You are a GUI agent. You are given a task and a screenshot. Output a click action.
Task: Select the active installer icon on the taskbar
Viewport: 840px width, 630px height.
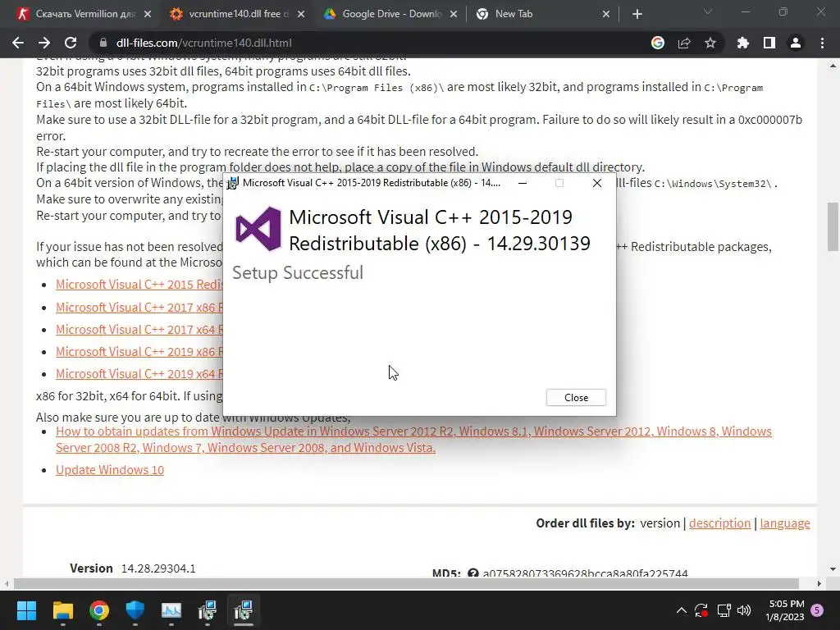pos(243,610)
